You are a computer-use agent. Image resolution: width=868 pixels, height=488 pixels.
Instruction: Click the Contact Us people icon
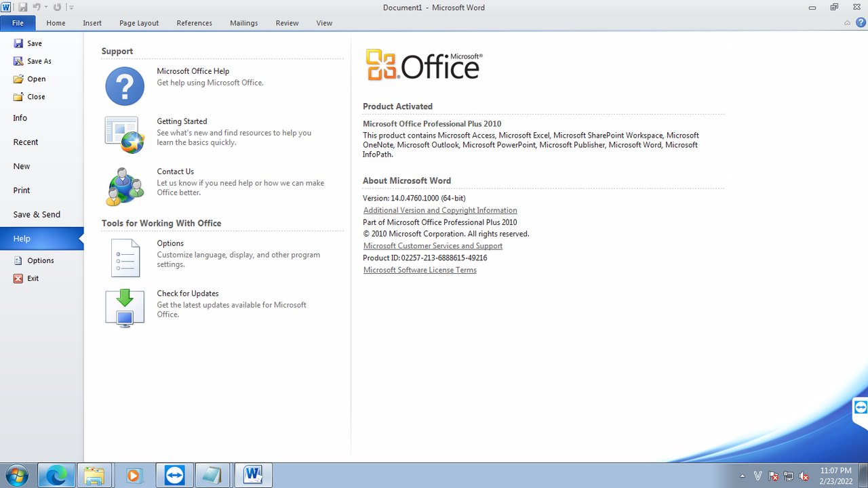125,186
